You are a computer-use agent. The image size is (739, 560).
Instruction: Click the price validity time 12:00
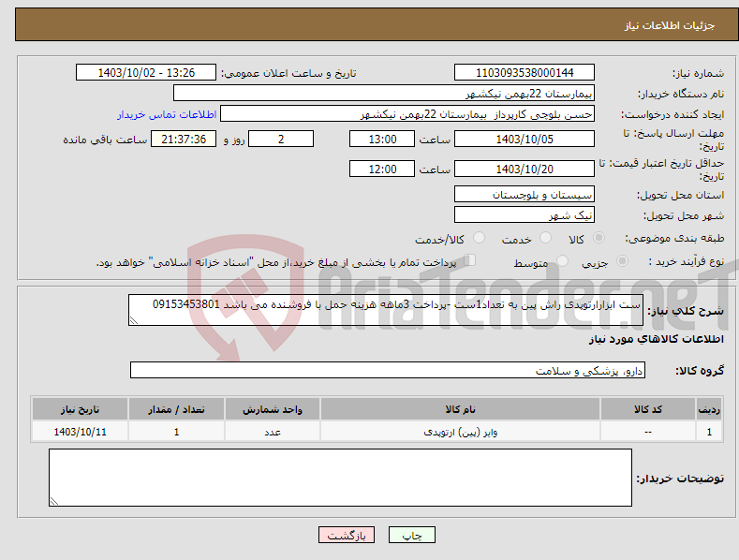click(x=382, y=169)
